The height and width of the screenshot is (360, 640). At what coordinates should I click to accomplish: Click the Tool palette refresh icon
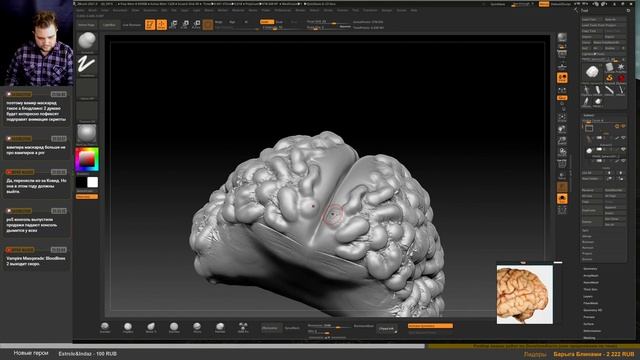click(x=628, y=11)
